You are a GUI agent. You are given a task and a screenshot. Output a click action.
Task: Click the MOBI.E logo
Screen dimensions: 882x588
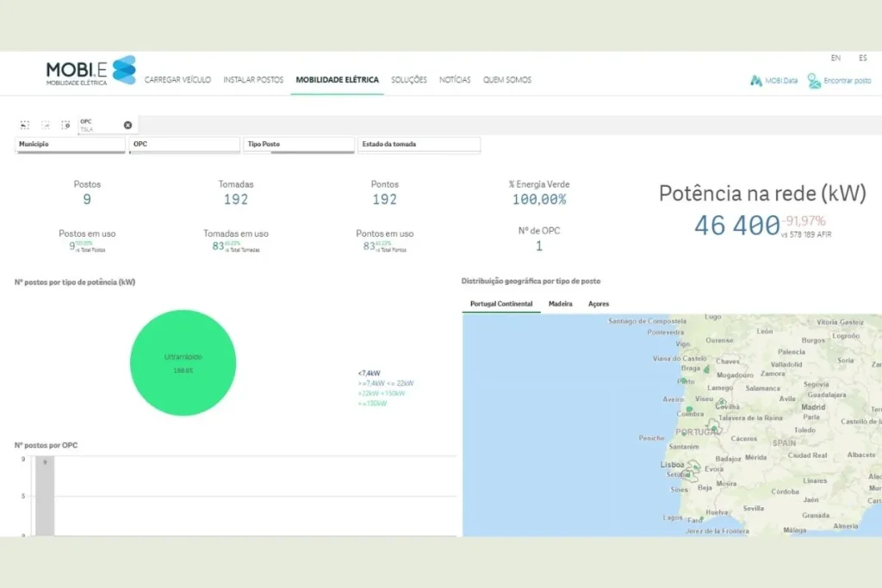coord(91,71)
